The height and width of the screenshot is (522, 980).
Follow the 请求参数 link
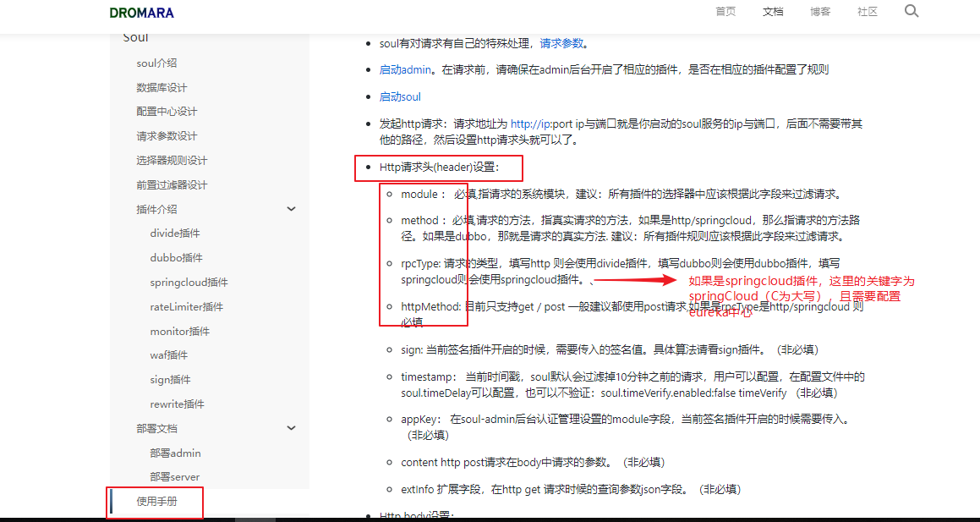[x=561, y=44]
